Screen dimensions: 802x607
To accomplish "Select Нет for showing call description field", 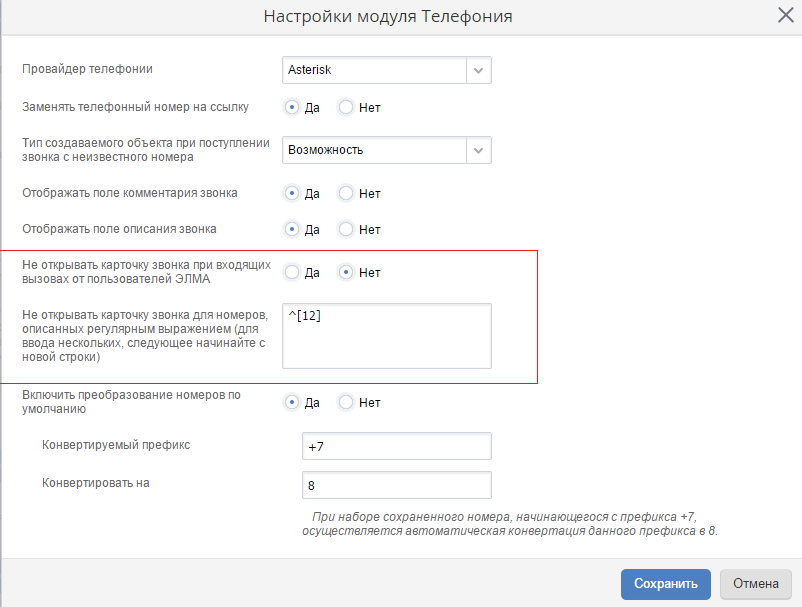I will point(346,229).
